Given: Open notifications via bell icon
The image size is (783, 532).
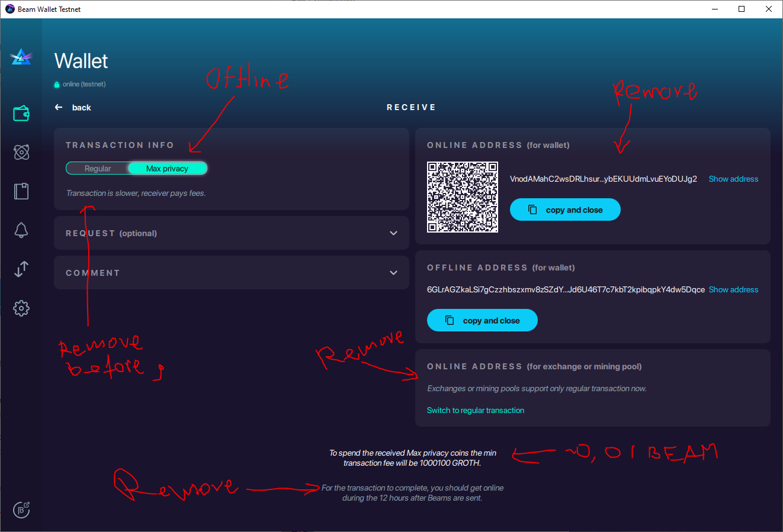Looking at the screenshot, I should pyautogui.click(x=21, y=230).
